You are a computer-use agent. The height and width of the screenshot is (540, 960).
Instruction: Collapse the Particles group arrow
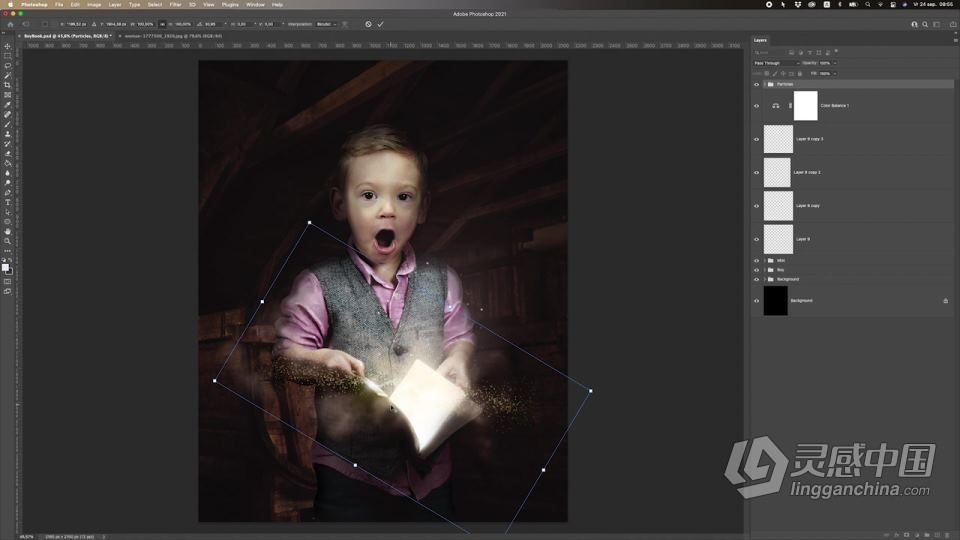[x=765, y=84]
